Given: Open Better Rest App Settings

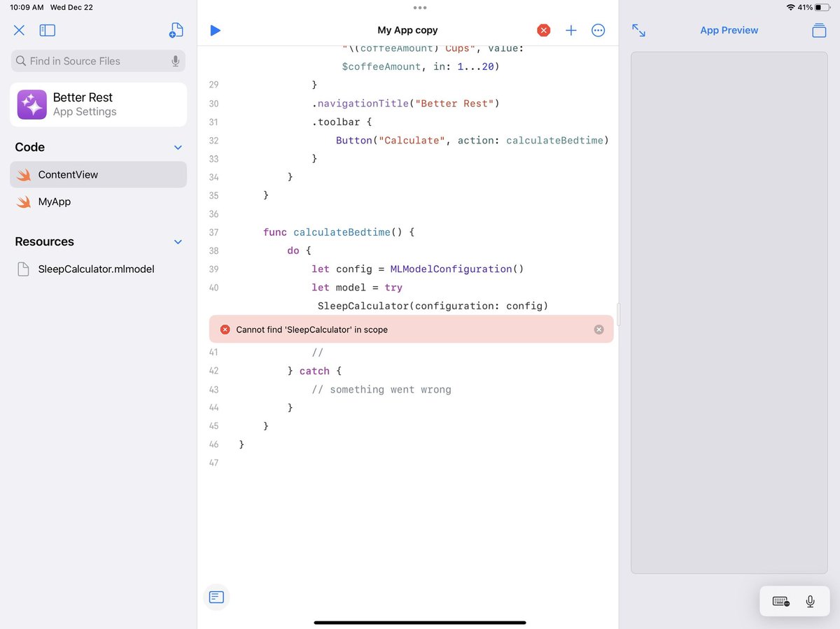Looking at the screenshot, I should (98, 104).
